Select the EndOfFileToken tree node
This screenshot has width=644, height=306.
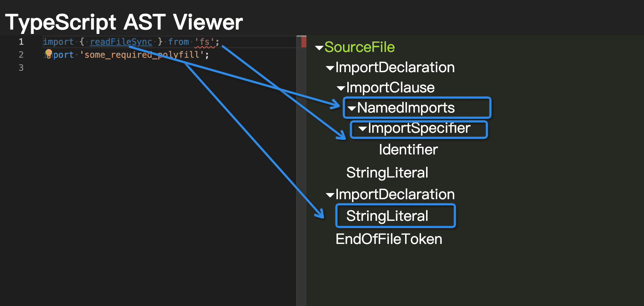388,239
